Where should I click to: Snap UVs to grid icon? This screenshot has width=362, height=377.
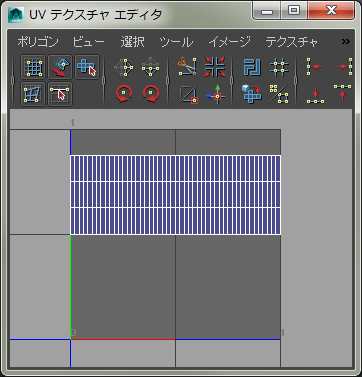(279, 67)
